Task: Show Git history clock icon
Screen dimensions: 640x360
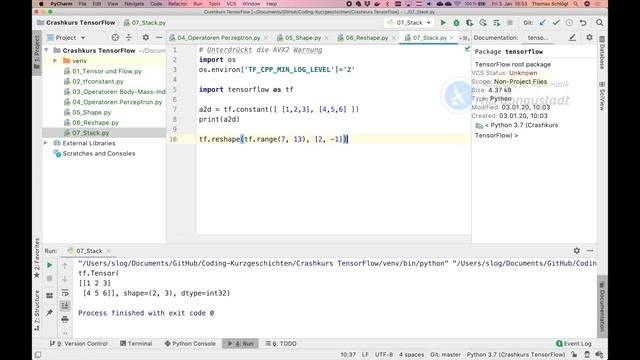Action: [x=569, y=23]
